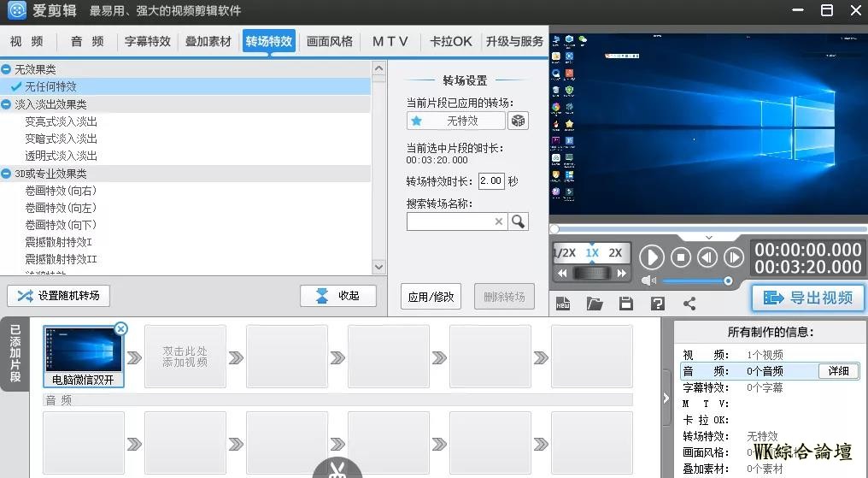This screenshot has width=868, height=478.
Task: Create new project with NEW icon
Action: (563, 304)
